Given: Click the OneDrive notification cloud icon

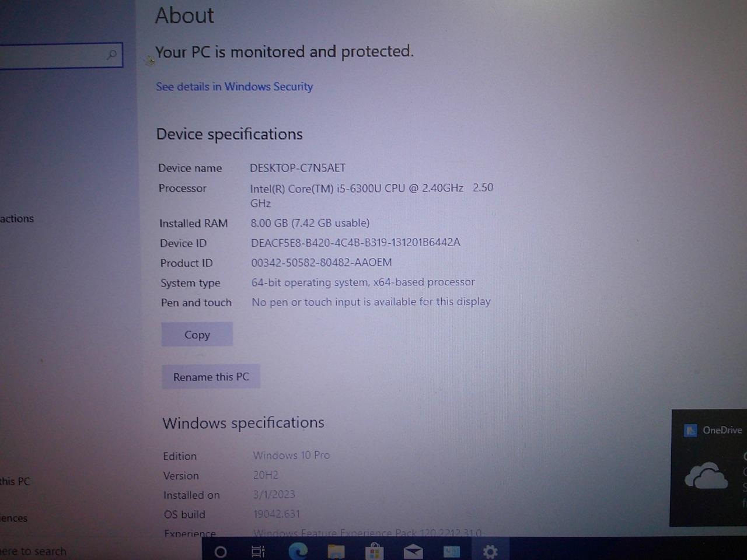Looking at the screenshot, I should click(706, 475).
